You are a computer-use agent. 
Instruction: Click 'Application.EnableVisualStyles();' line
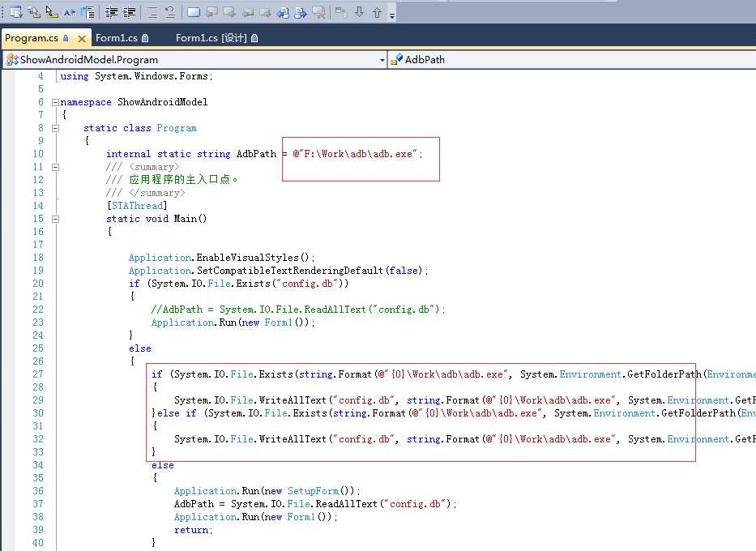(222, 258)
